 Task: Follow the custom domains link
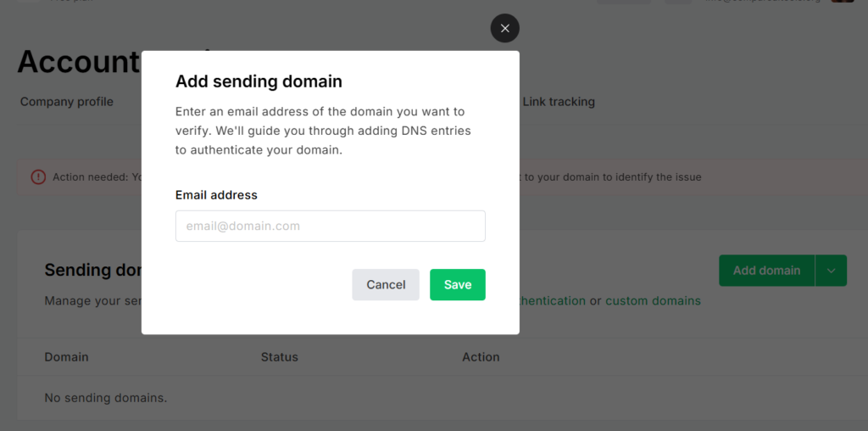click(x=654, y=301)
